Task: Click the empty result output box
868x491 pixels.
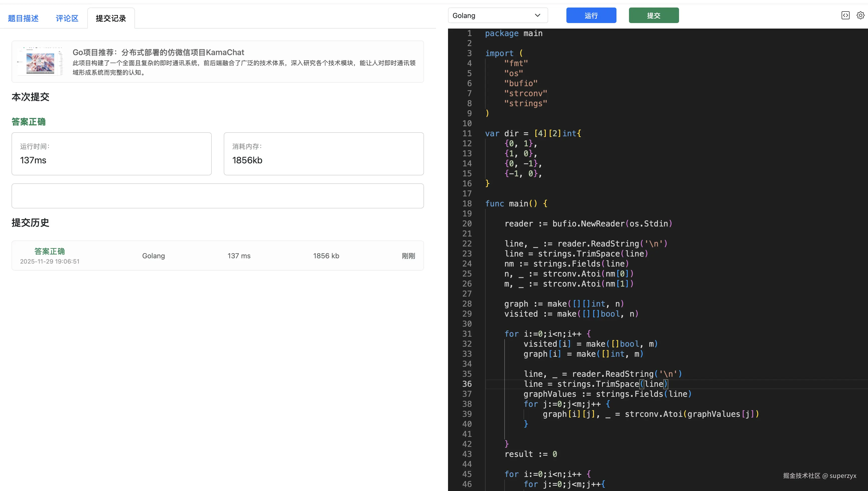Action: coord(217,196)
